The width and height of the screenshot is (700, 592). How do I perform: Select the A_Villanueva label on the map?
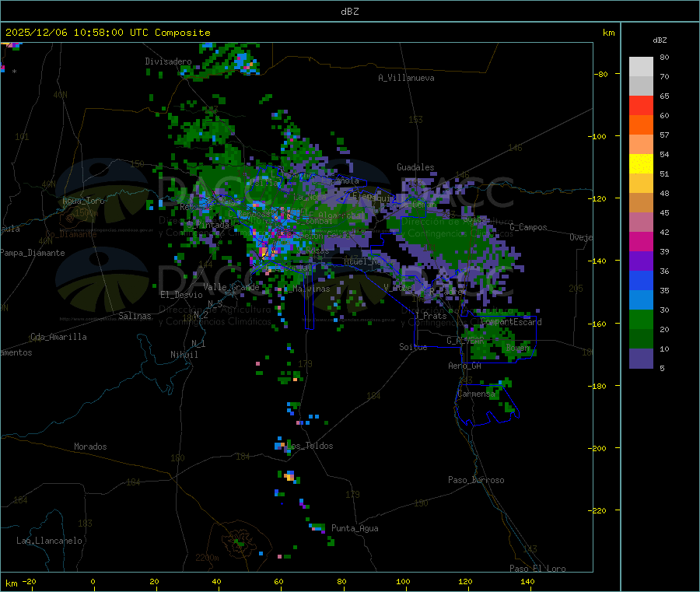point(406,78)
